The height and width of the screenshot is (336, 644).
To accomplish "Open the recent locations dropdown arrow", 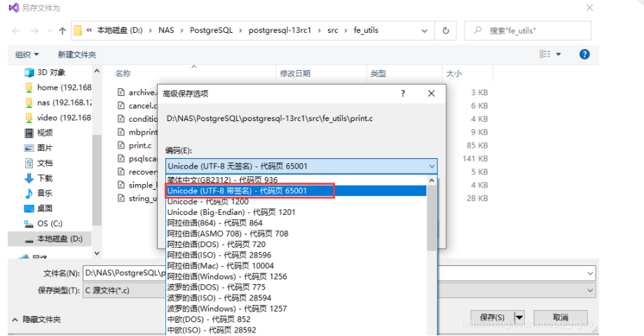I will click(49, 31).
